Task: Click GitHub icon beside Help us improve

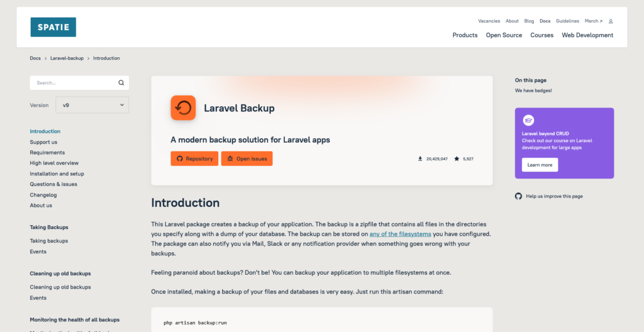Action: (518, 196)
